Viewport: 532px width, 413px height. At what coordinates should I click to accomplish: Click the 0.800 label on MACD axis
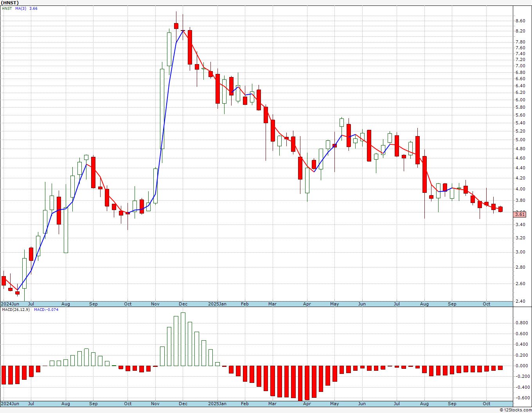(521, 323)
